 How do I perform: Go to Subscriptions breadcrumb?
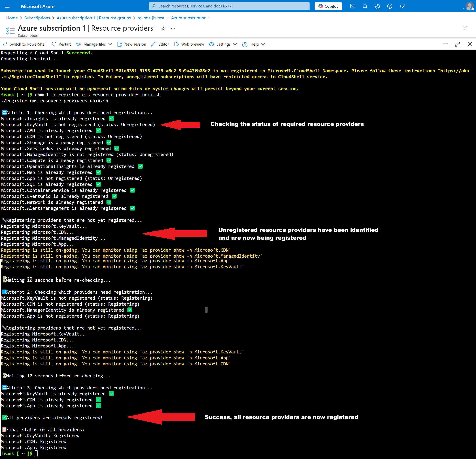[x=37, y=18]
